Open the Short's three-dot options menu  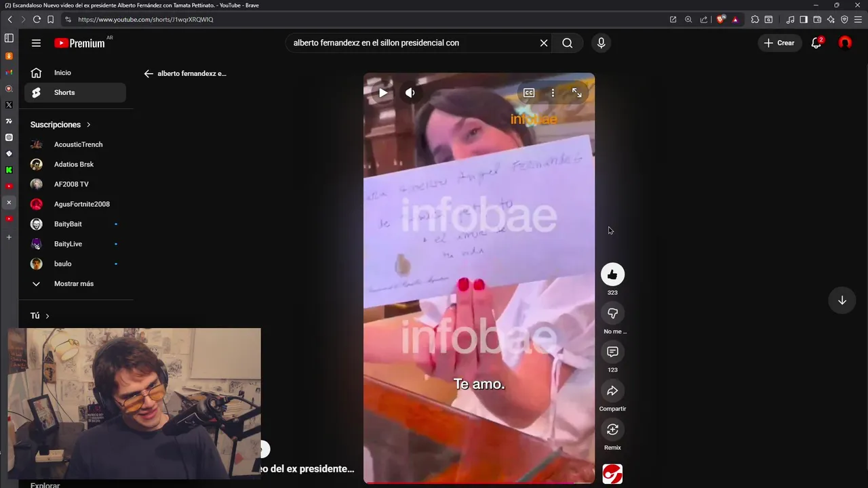(553, 93)
